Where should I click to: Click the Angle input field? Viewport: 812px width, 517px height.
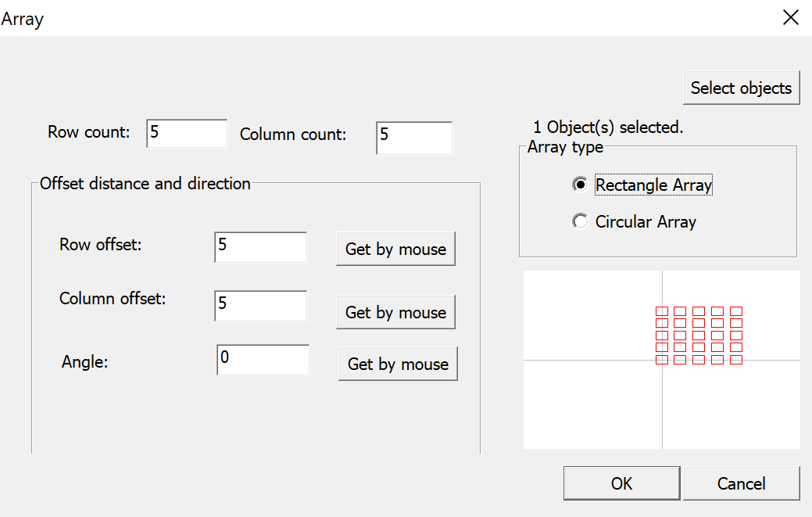pos(263,361)
